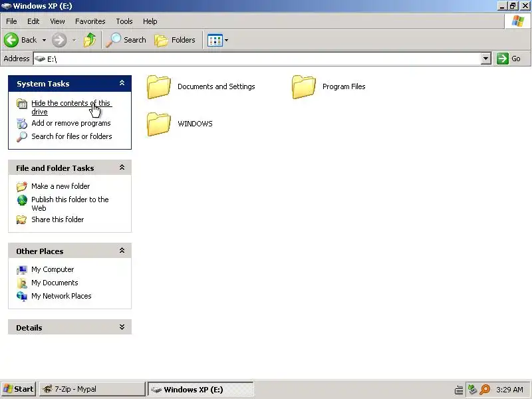The image size is (532, 399).
Task: Open My Computer link
Action: [53, 269]
